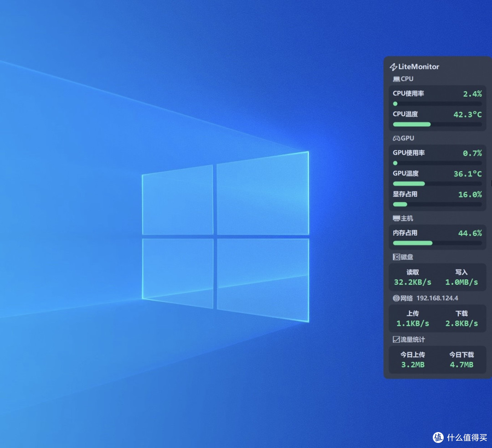
Task: Click the CPU section header text
Action: (x=407, y=79)
